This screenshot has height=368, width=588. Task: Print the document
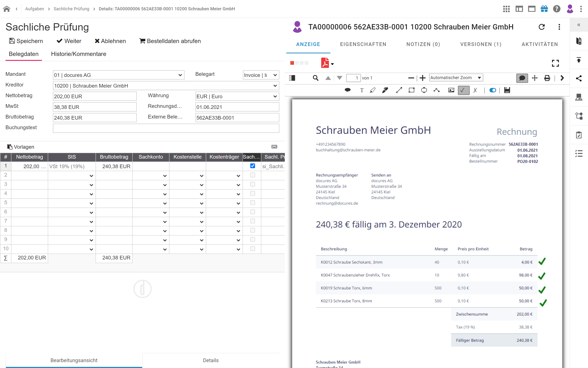547,78
